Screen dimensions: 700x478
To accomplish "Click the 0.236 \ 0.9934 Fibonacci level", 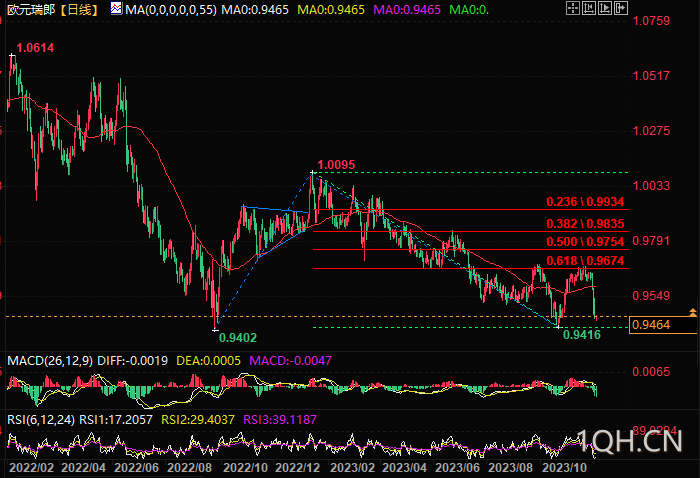I will tap(585, 202).
